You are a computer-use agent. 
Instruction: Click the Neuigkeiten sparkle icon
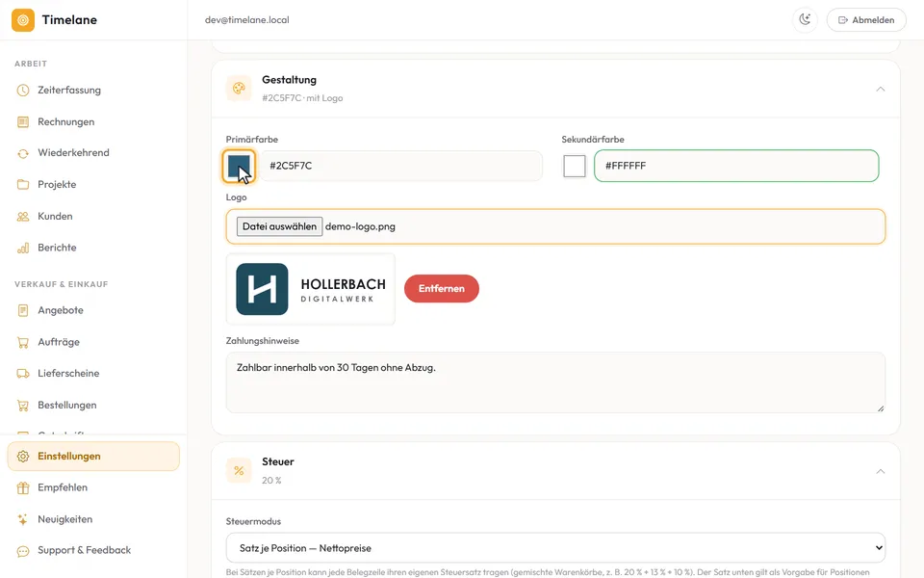23,519
